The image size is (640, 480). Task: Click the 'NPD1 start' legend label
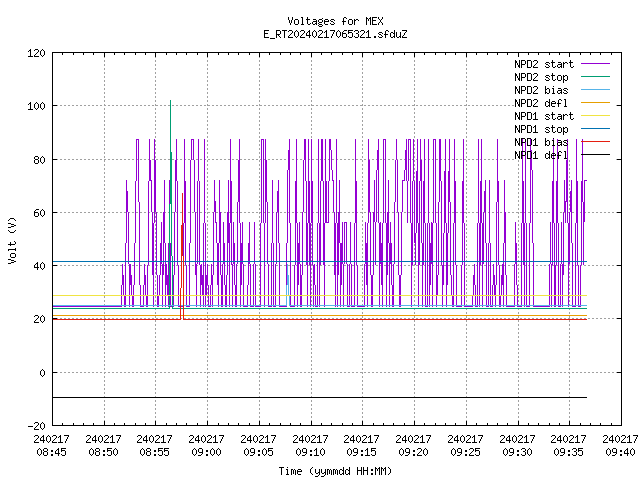(x=544, y=116)
